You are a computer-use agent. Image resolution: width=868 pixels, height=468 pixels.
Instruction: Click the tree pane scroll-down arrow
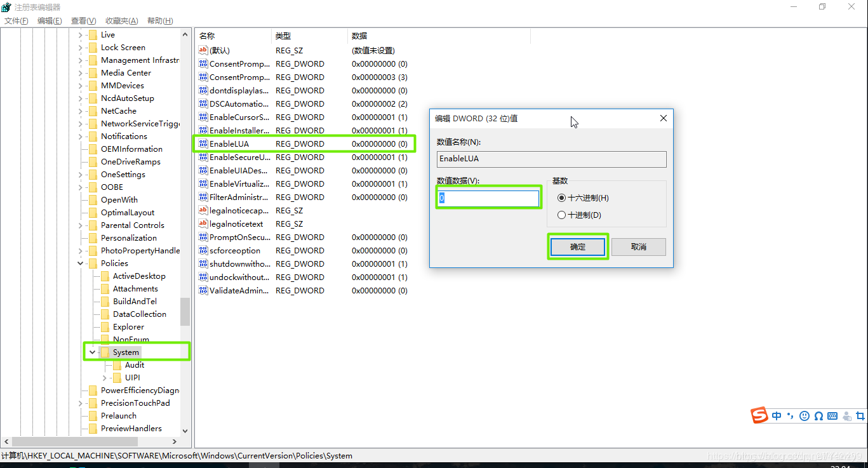(x=185, y=430)
